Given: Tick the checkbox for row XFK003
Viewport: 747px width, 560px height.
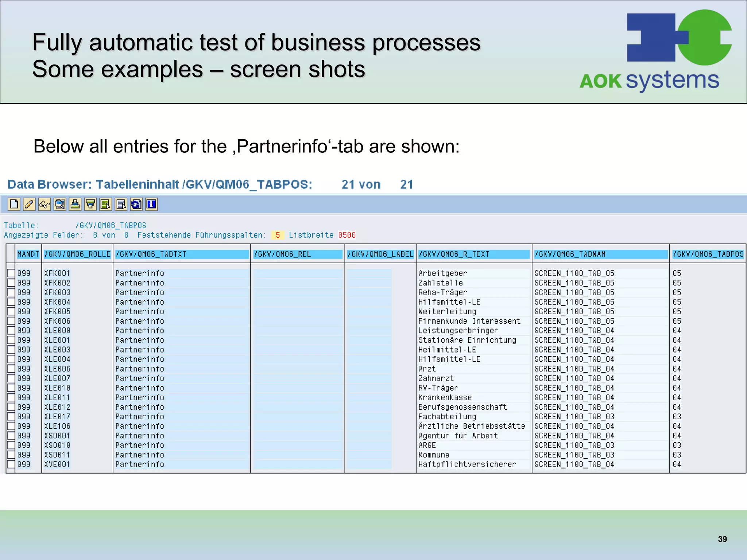Looking at the screenshot, I should pyautogui.click(x=11, y=292).
